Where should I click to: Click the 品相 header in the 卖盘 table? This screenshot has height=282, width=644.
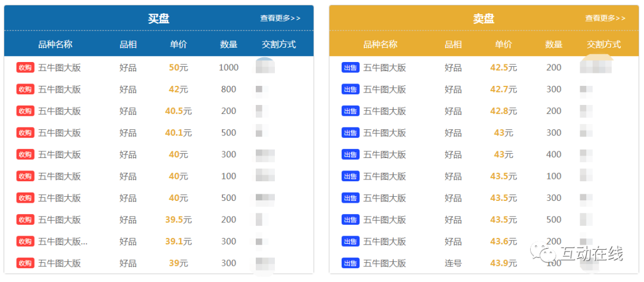click(453, 44)
